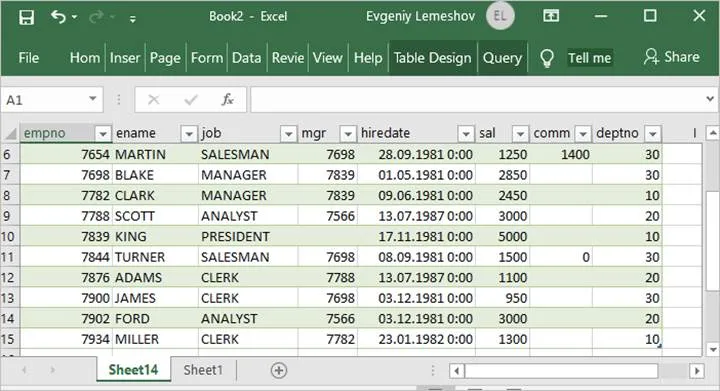Click the New sheet plus icon
720x391 pixels.
(x=279, y=370)
